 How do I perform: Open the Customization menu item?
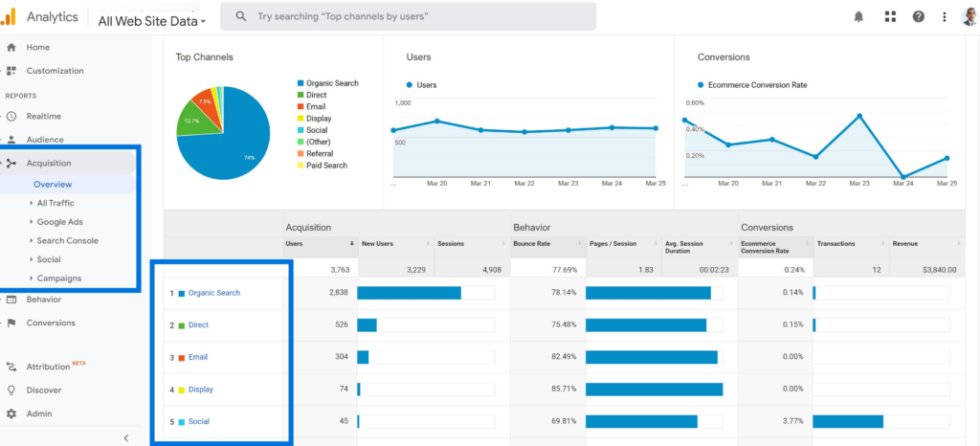click(x=55, y=71)
